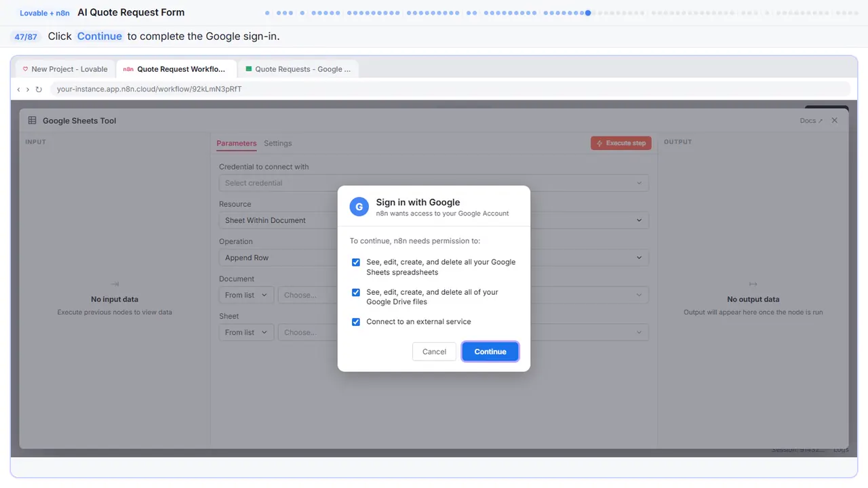Click the Lovable + n8n label

[45, 13]
